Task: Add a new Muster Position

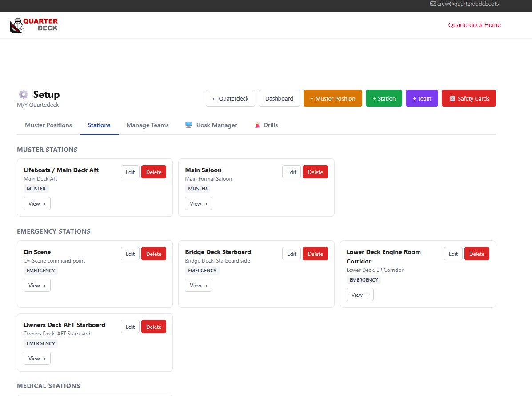Action: 332,98
